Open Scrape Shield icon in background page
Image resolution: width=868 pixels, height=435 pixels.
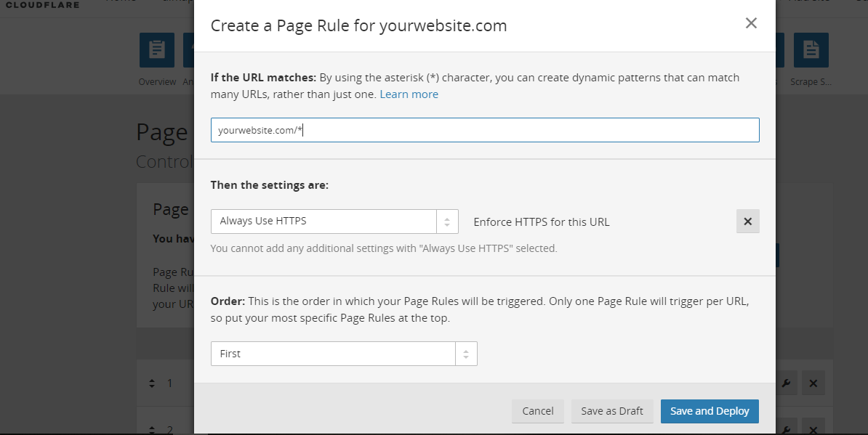[x=811, y=50]
